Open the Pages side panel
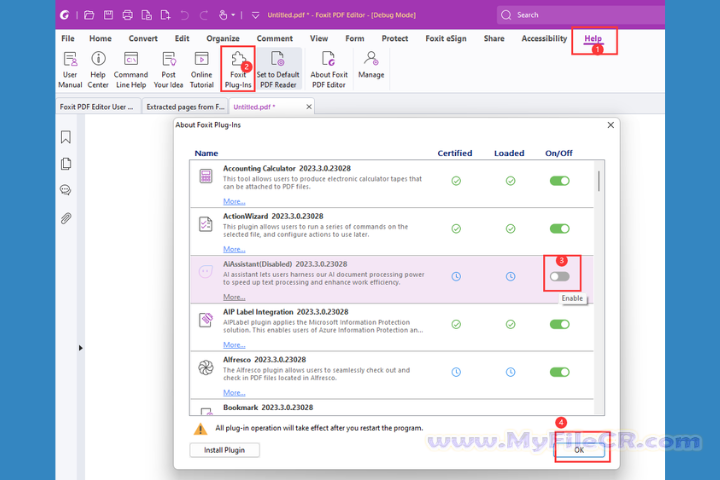Image resolution: width=720 pixels, height=480 pixels. [x=66, y=164]
